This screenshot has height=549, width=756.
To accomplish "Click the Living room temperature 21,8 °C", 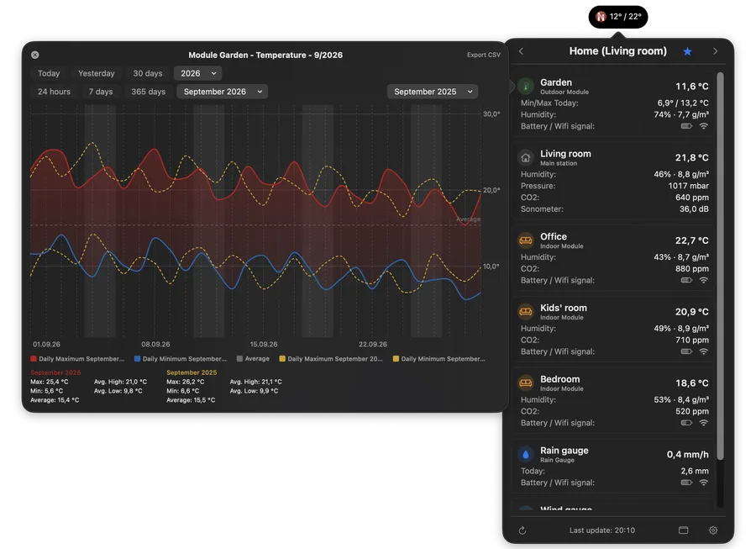I will coord(692,158).
